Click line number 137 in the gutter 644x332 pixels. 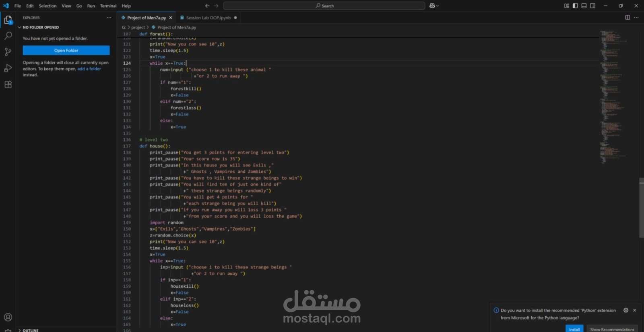[x=127, y=146]
